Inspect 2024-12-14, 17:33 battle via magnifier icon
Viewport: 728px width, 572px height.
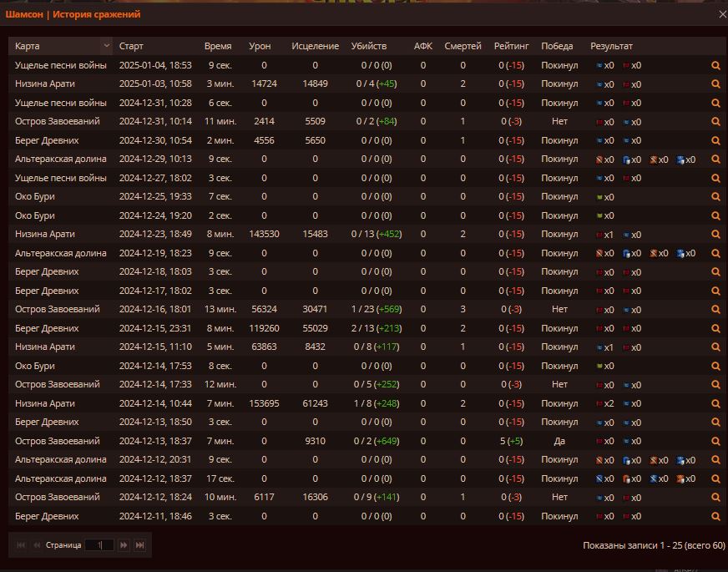[715, 385]
